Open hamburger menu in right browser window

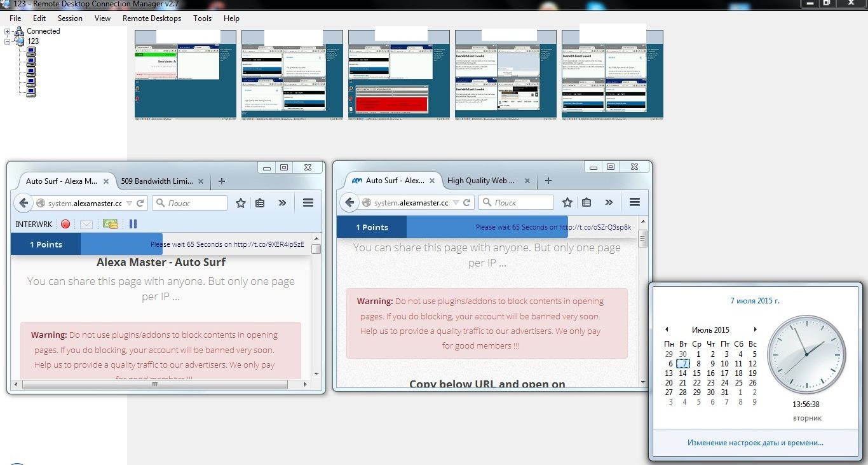point(634,202)
